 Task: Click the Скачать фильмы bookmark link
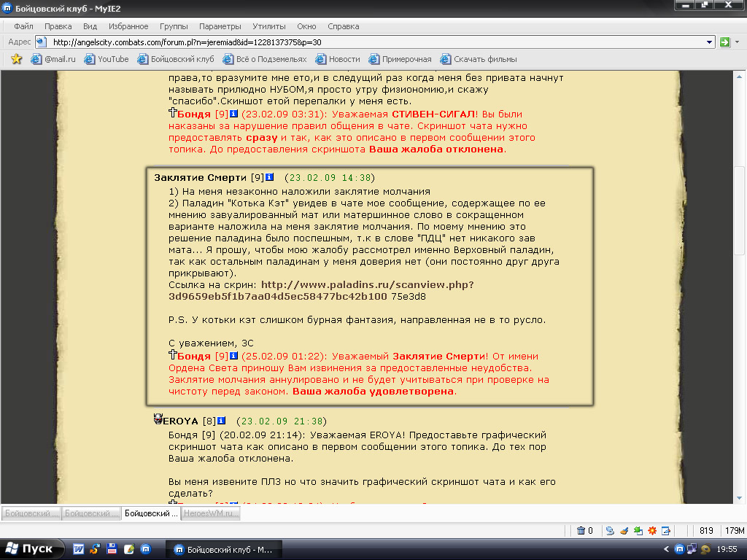pyautogui.click(x=485, y=59)
